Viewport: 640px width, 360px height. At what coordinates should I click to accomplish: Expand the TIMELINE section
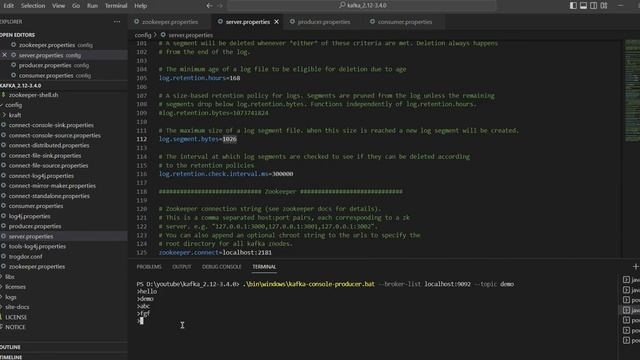(11, 357)
